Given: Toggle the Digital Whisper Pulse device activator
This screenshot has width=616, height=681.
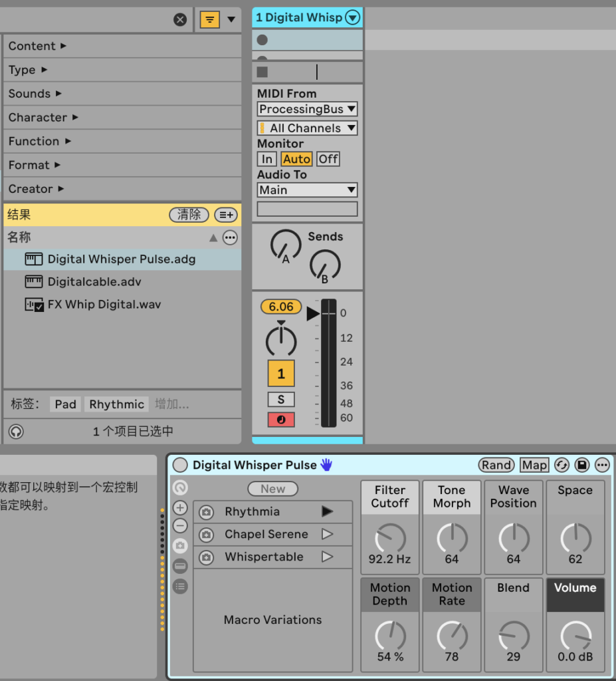Looking at the screenshot, I should tap(180, 465).
